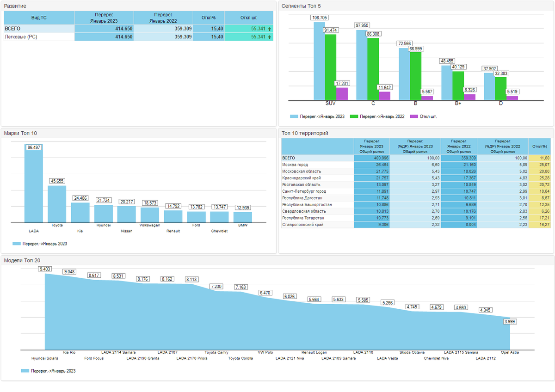The height and width of the screenshot is (392, 555).
Task: Click the 9.403 data label in models chart
Action: click(45, 269)
